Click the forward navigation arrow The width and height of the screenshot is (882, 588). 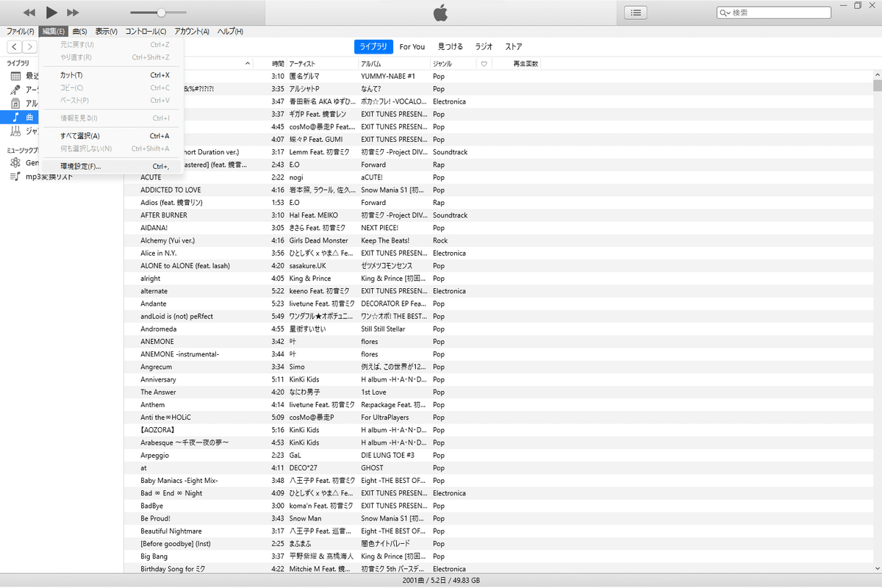(x=30, y=47)
